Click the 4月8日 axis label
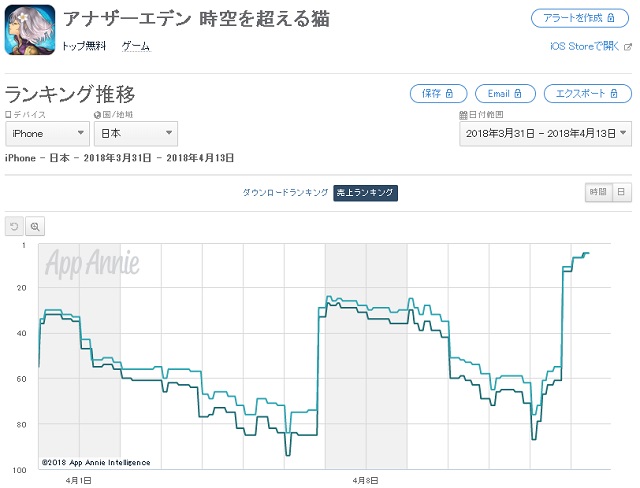The height and width of the screenshot is (488, 640). 365,481
